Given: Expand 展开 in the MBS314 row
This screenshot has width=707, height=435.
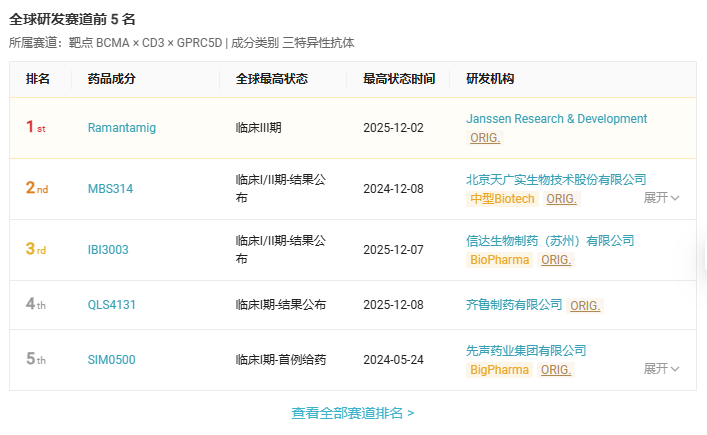Looking at the screenshot, I should [661, 197].
